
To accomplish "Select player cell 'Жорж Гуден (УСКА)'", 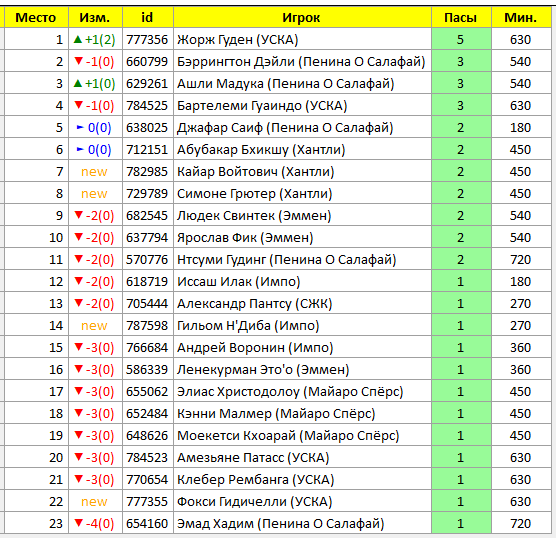I will coord(302,39).
